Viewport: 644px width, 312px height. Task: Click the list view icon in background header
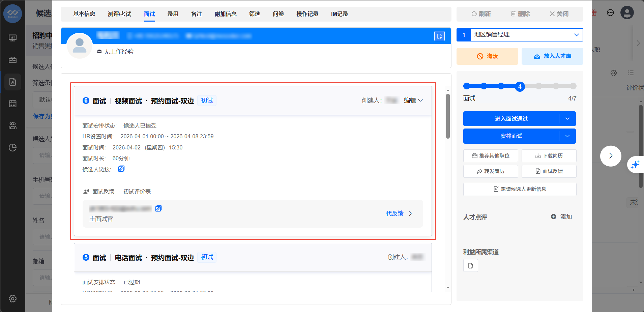click(x=631, y=73)
